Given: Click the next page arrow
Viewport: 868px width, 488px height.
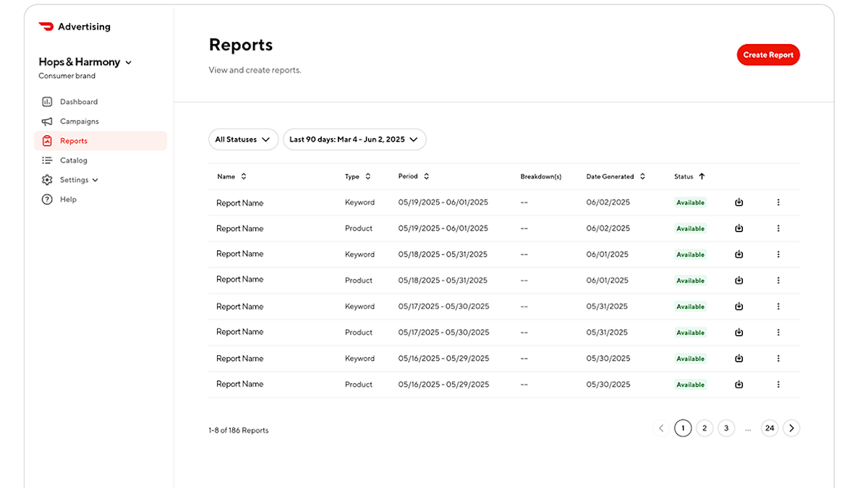Looking at the screenshot, I should [x=791, y=428].
